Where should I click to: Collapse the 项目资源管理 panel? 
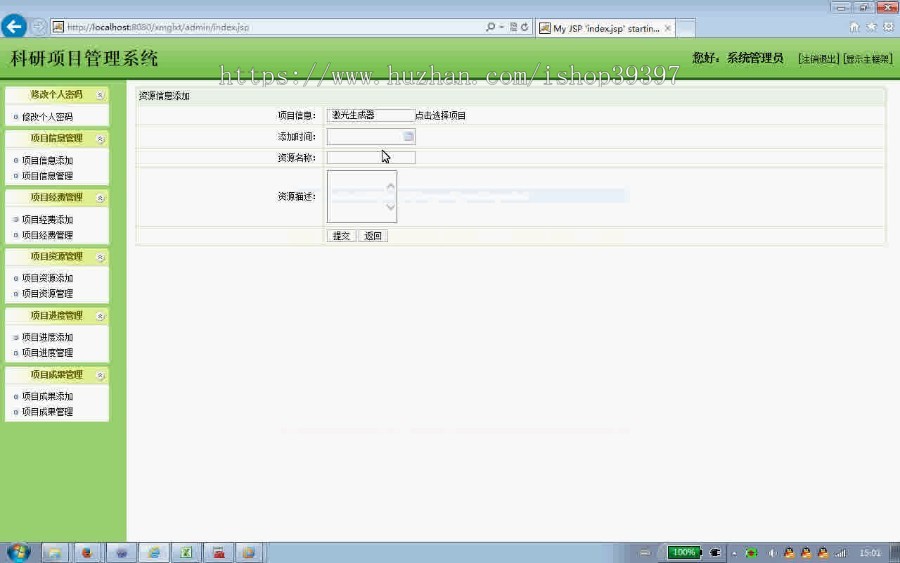tap(100, 257)
